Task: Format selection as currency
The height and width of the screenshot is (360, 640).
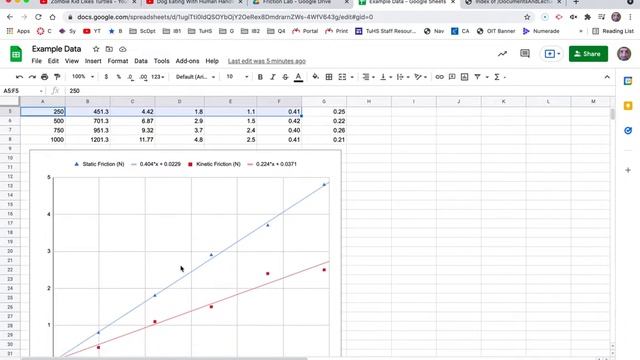Action: coord(106,77)
